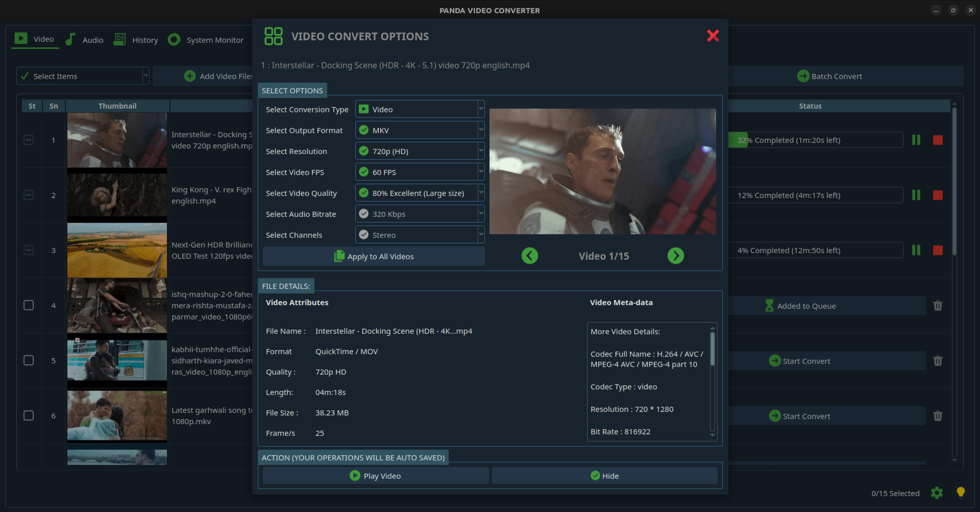
Task: Open the Select Resolution dropdown
Action: pos(420,151)
